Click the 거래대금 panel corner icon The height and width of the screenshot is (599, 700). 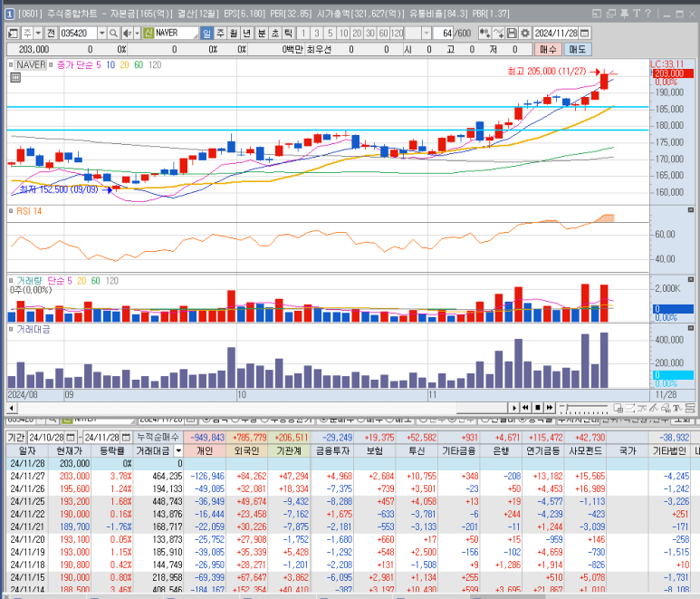click(691, 328)
